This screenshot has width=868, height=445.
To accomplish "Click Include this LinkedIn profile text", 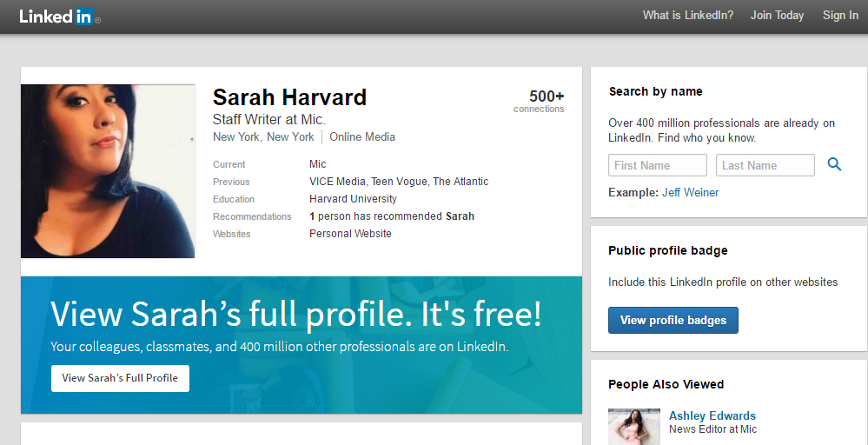I will (x=723, y=282).
